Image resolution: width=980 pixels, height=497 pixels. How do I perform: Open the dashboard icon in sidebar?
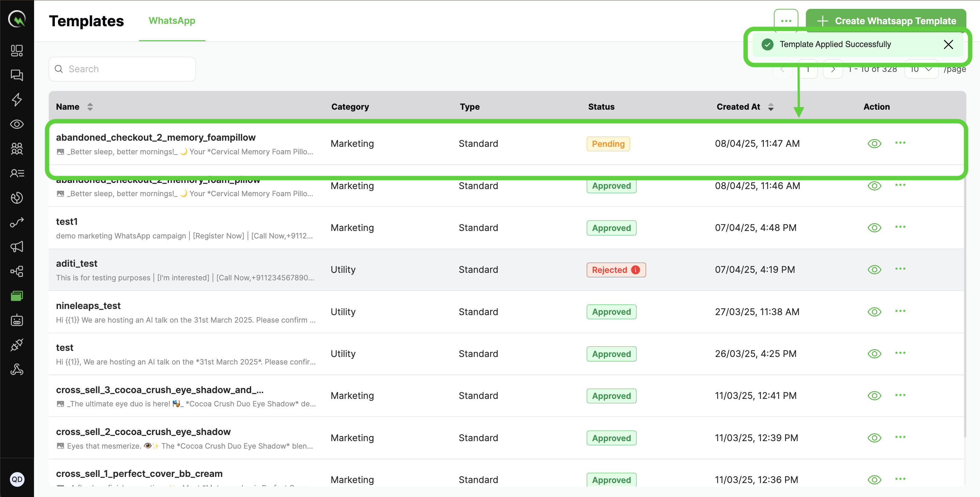click(17, 50)
